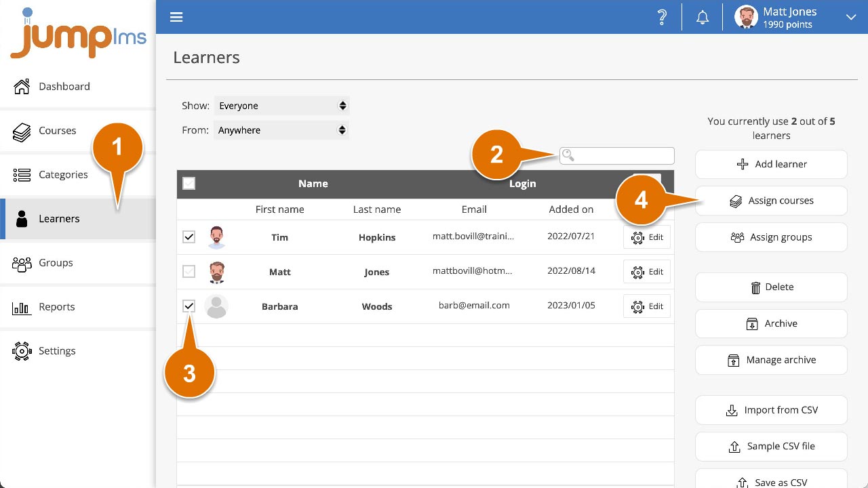Click the learner search field
Viewport: 868px width, 488px height.
point(617,156)
